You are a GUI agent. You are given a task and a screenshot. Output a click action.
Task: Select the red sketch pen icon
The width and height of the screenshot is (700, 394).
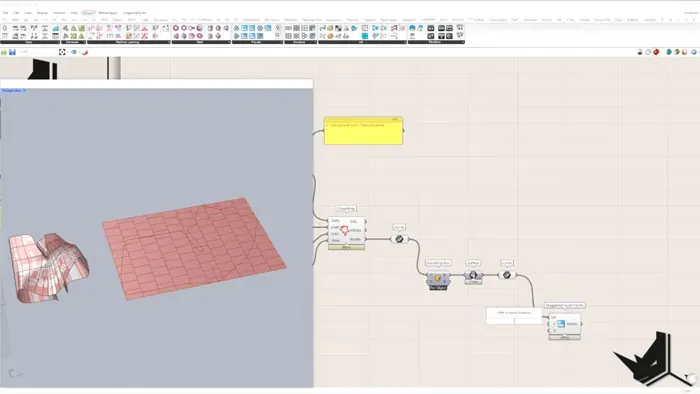coord(85,52)
